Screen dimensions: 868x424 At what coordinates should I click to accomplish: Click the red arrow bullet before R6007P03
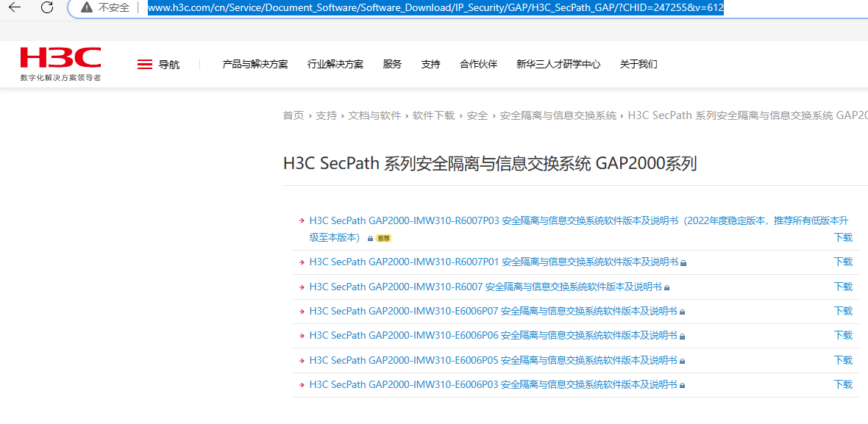click(302, 220)
